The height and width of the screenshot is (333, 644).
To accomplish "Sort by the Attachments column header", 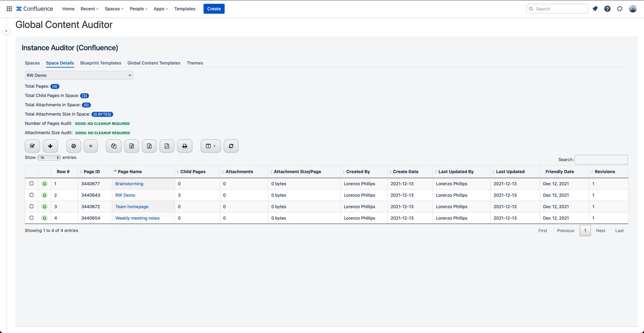I will click(x=244, y=172).
